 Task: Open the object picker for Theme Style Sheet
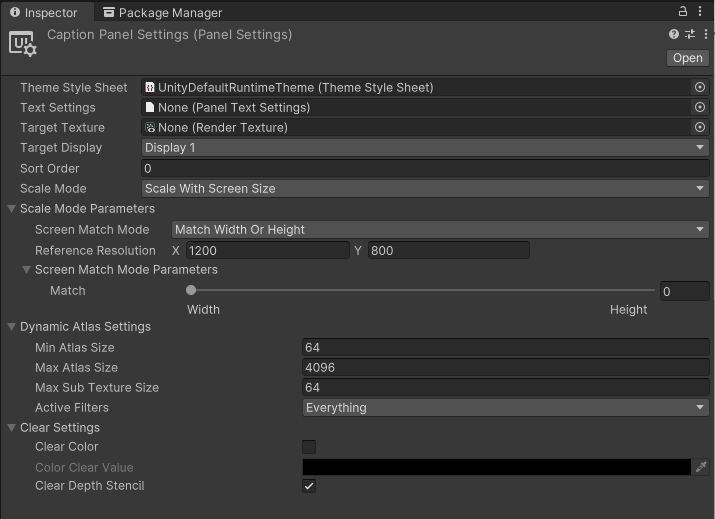(x=700, y=88)
